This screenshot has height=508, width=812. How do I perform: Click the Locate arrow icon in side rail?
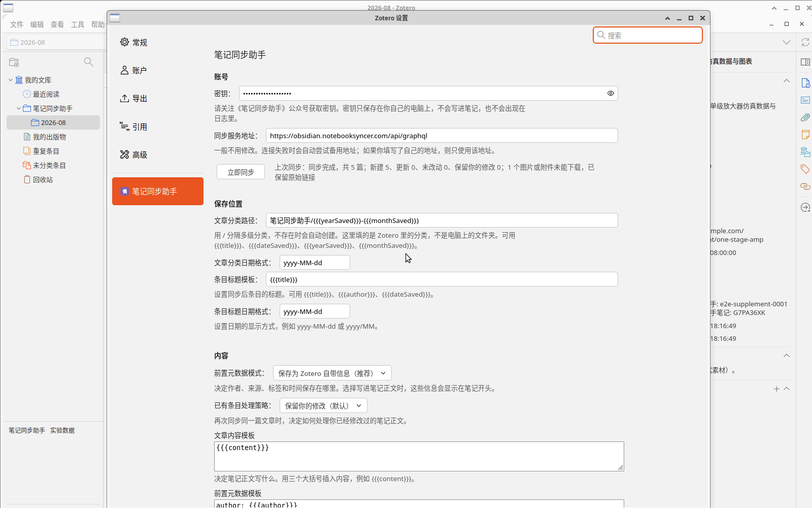[x=805, y=207]
